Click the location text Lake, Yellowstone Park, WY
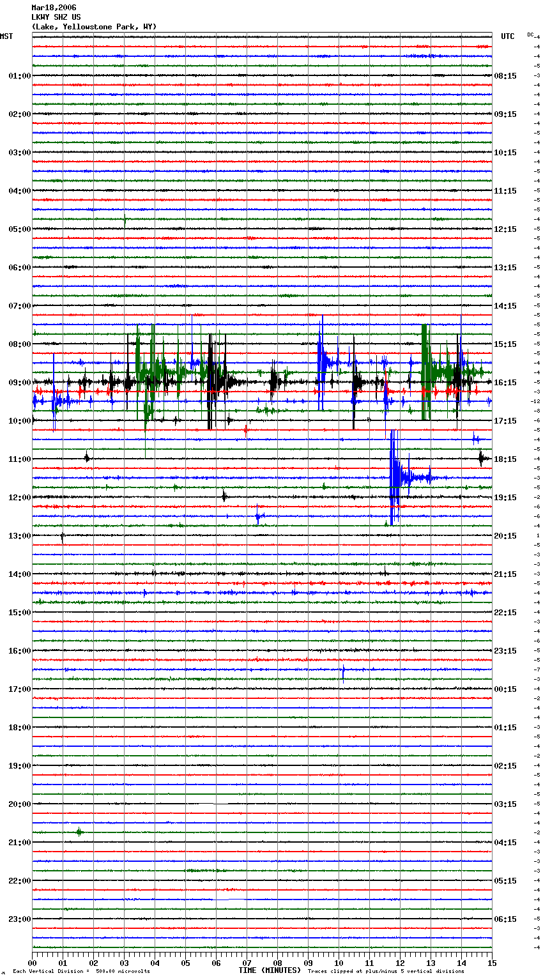This screenshot has height=980, width=543. point(94,27)
